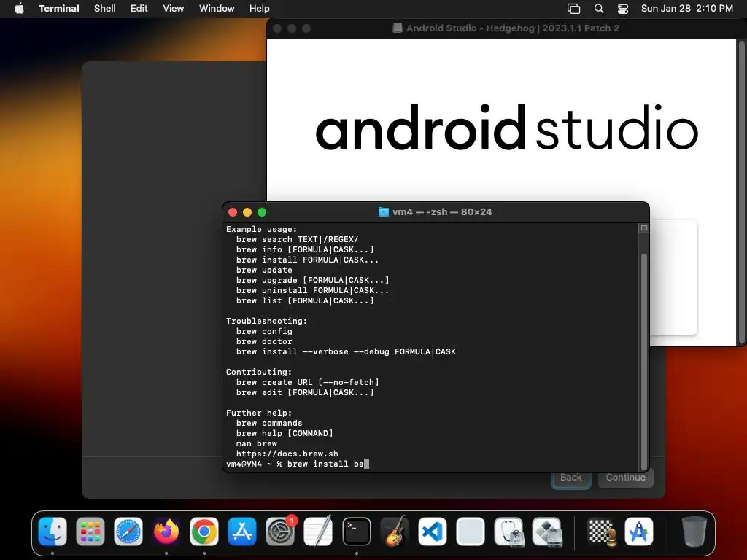Zoom the Terminal window with green button
Viewport: 747px width, 560px height.
pos(262,212)
